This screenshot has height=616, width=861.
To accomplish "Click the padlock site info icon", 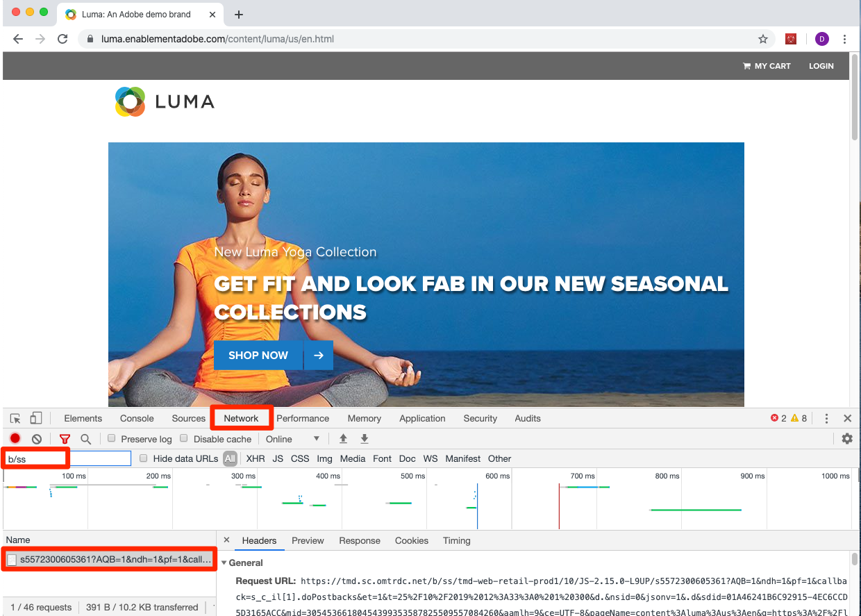I will click(90, 39).
